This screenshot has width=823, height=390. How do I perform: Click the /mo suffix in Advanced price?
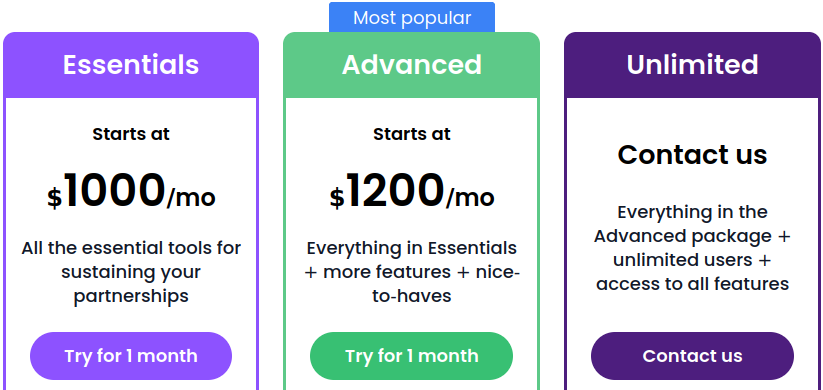pyautogui.click(x=470, y=198)
